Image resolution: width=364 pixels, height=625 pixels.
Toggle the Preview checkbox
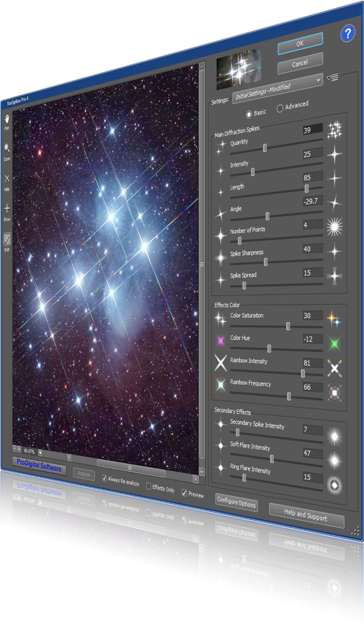(184, 492)
